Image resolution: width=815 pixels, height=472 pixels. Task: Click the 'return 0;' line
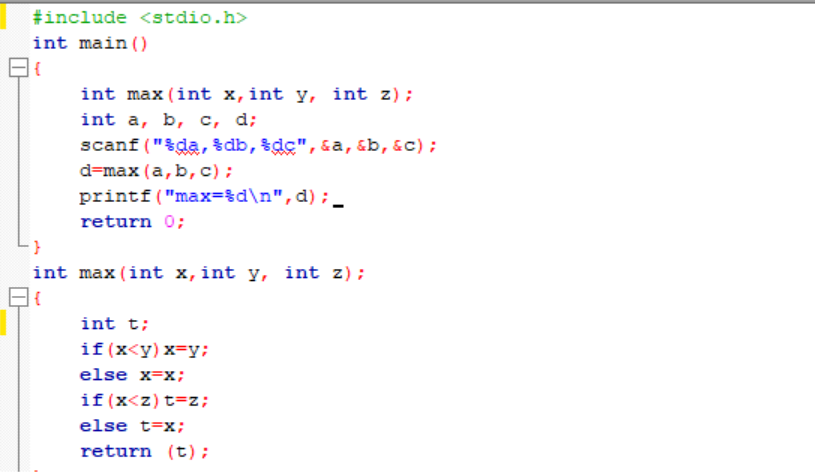point(133,221)
